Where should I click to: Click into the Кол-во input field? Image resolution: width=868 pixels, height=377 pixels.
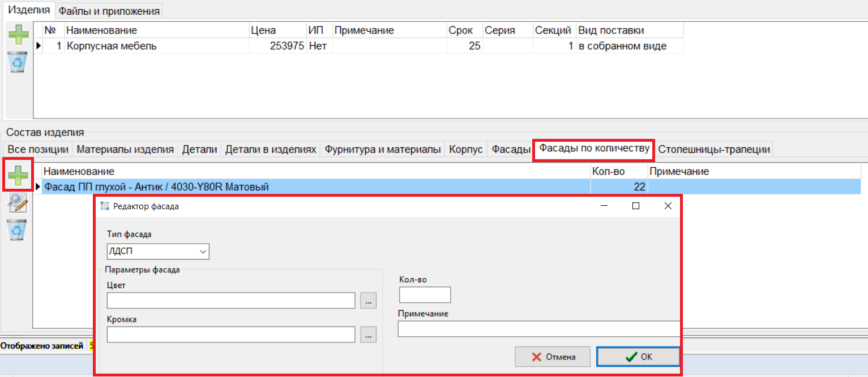425,295
